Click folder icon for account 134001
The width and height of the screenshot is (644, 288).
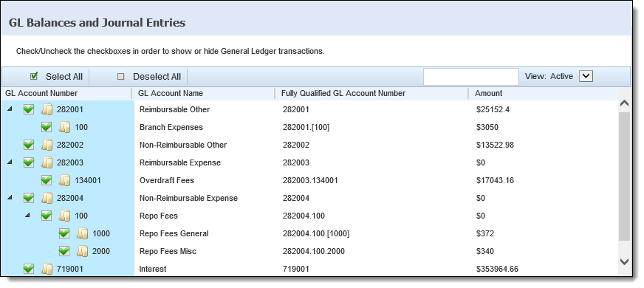coord(65,180)
